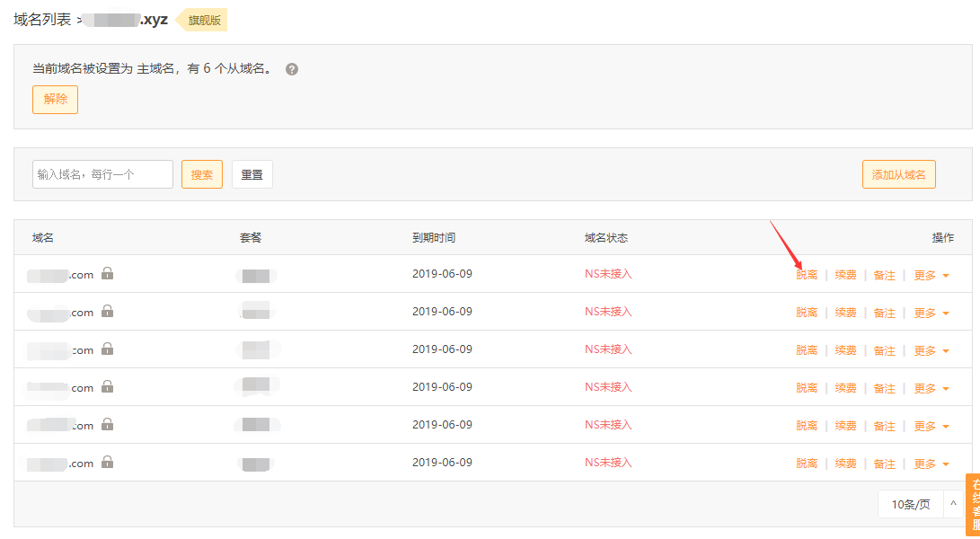The height and width of the screenshot is (539, 980).
Task: Click lock icon in fifth domain row
Action: pos(108,424)
